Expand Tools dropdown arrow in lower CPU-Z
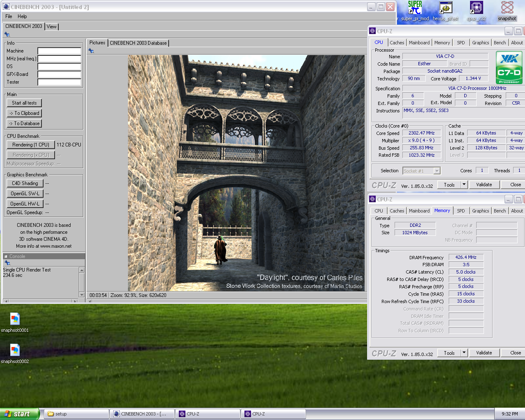The height and width of the screenshot is (420, 525). coord(464,353)
